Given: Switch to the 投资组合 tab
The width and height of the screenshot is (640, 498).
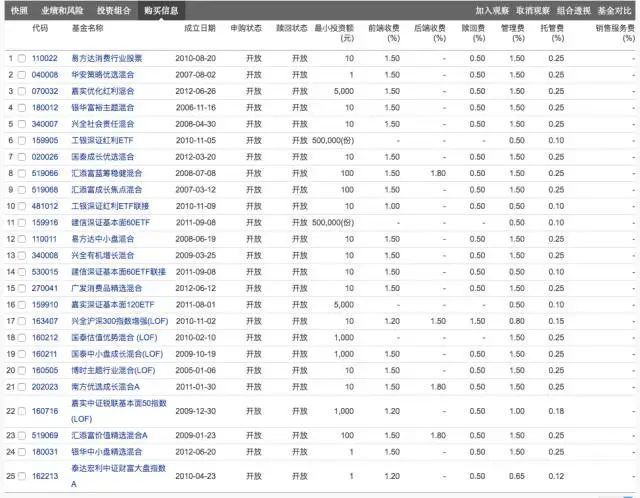Looking at the screenshot, I should (x=113, y=11).
